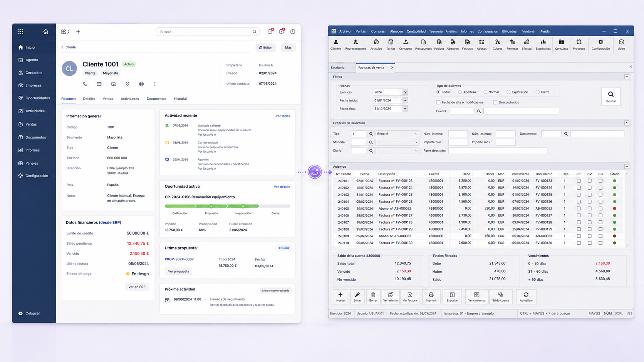Collapse the Filtros section

point(627,77)
